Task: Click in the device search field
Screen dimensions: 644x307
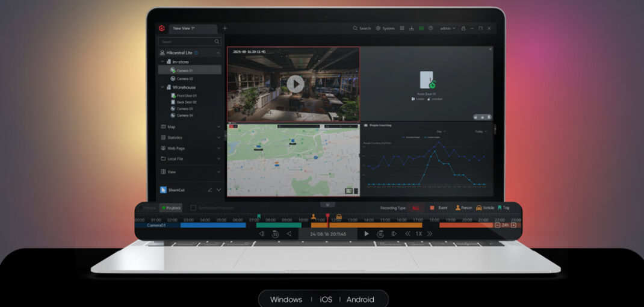Action: tap(187, 42)
